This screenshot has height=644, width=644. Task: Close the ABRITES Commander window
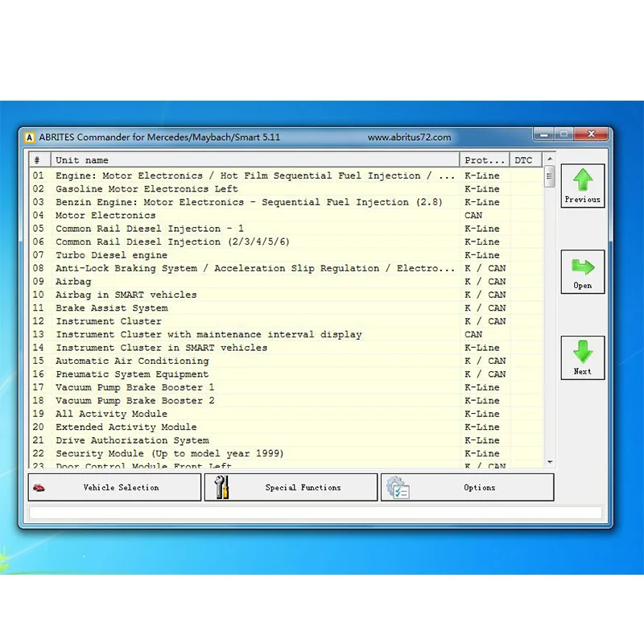click(591, 134)
